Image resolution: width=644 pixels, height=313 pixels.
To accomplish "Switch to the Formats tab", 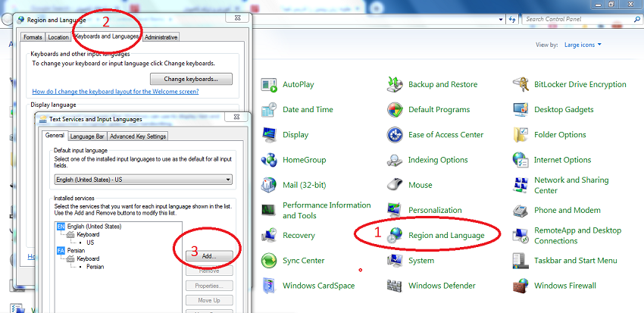I will click(x=33, y=37).
